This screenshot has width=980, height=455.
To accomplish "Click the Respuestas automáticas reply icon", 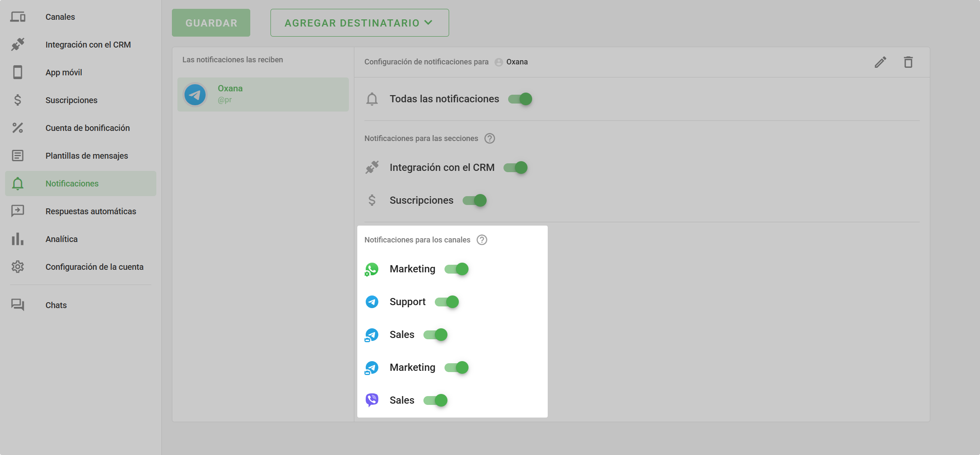I will 18,211.
